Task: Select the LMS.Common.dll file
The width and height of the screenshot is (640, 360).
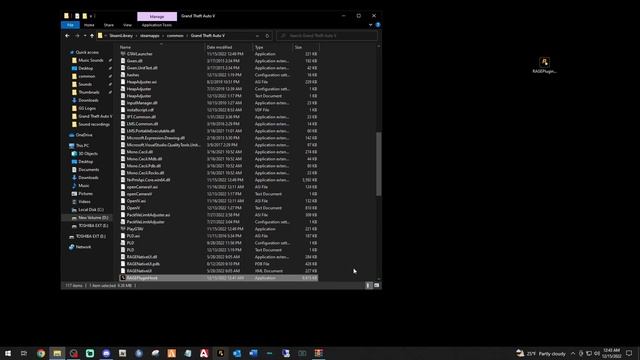Action: (x=142, y=124)
